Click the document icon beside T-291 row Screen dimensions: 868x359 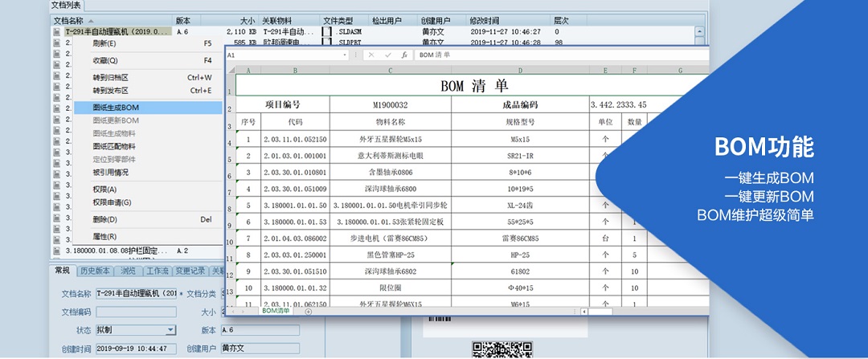click(57, 31)
